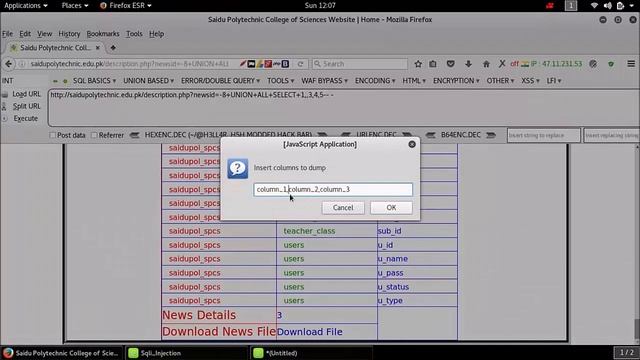This screenshot has width=640, height=360.
Task: Open the Bookmarks menu
Action: coord(103,34)
